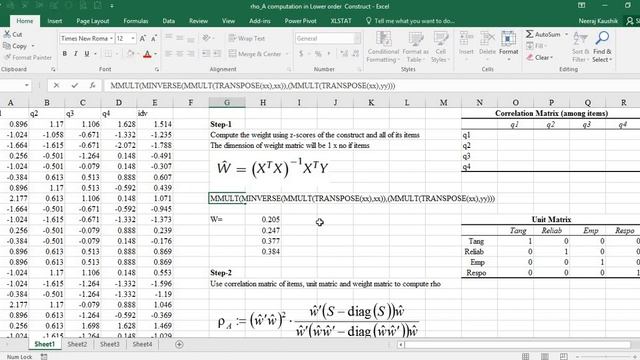
Task: Click the Align Right icon
Action: click(191, 53)
